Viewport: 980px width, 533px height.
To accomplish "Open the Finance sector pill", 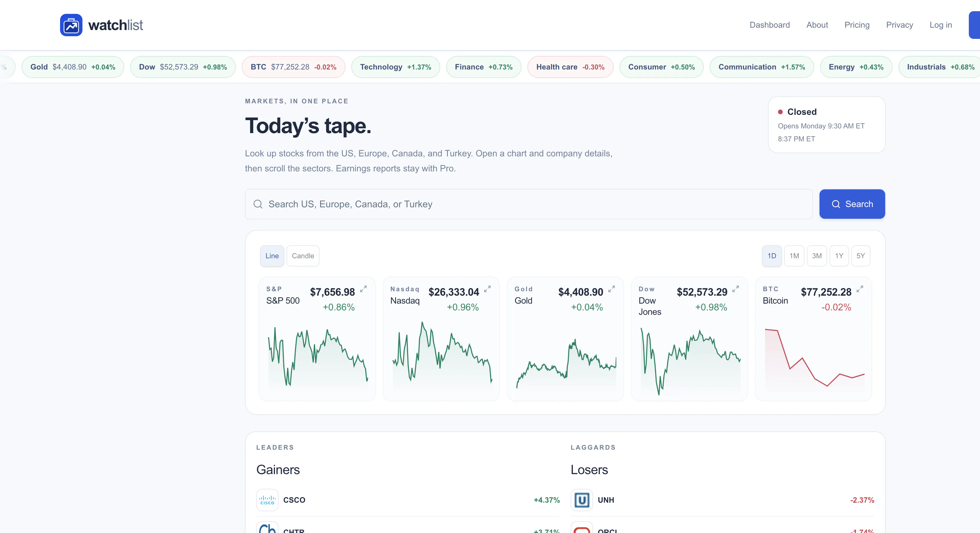I will coord(484,67).
